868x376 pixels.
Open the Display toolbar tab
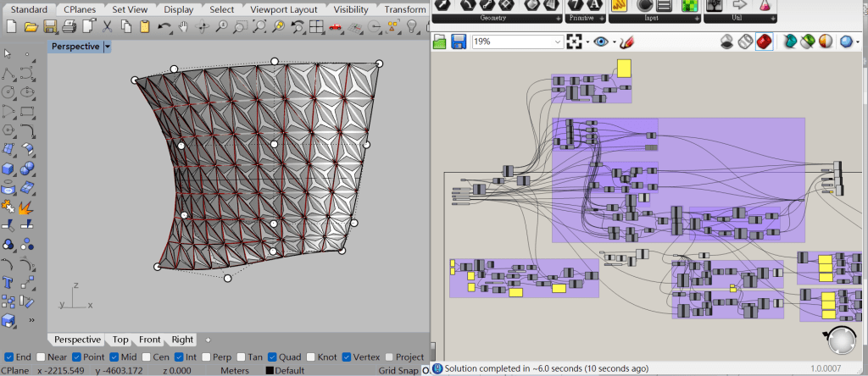[178, 9]
